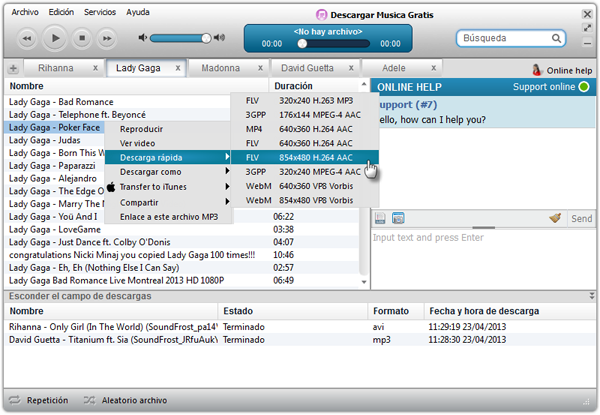
Task: Click the fullscreen expand window icon
Action: tap(587, 28)
